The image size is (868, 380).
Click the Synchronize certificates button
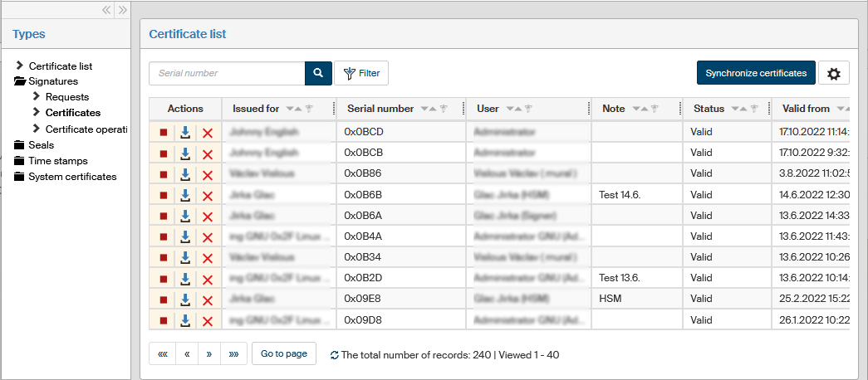[x=756, y=73]
